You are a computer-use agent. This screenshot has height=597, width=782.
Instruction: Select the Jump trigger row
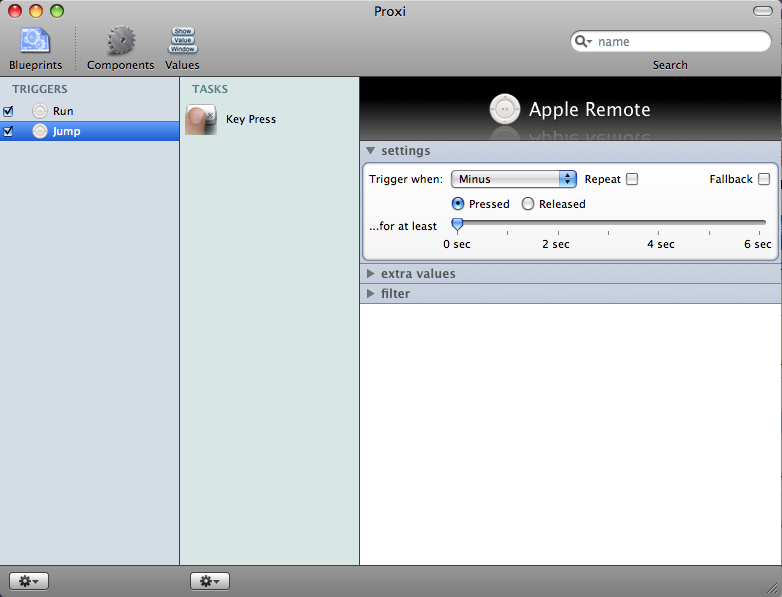(90, 131)
